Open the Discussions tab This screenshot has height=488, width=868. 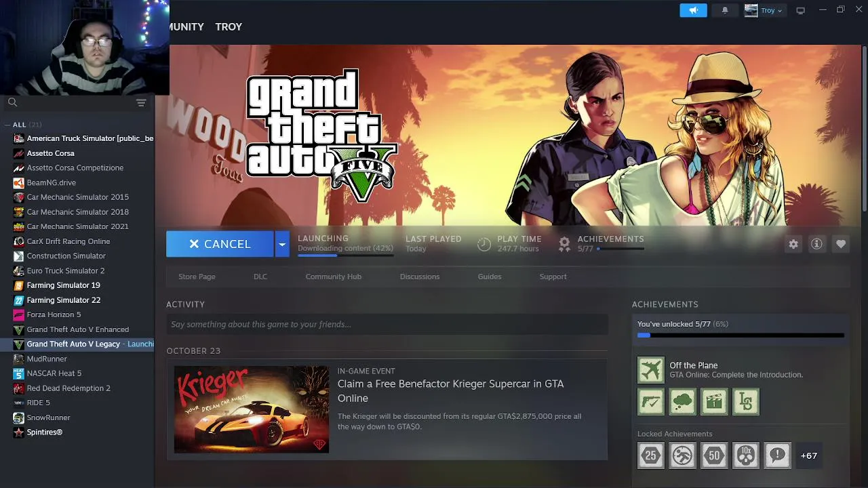[420, 277]
